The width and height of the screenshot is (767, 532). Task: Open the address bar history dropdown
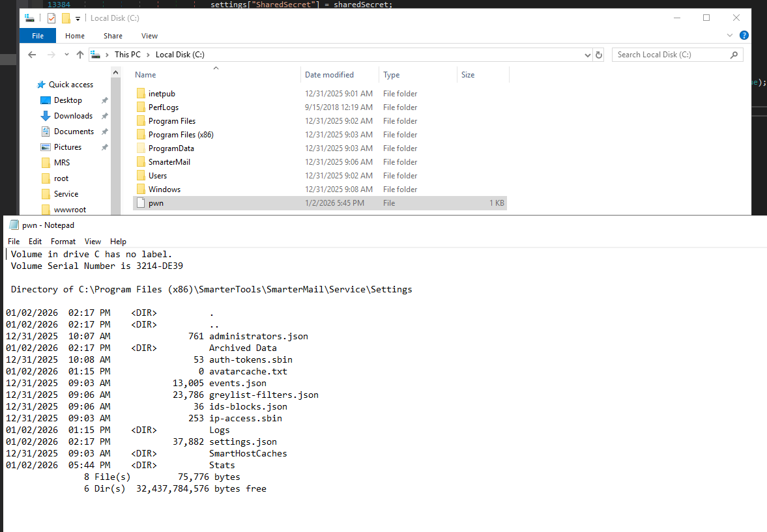tap(587, 55)
